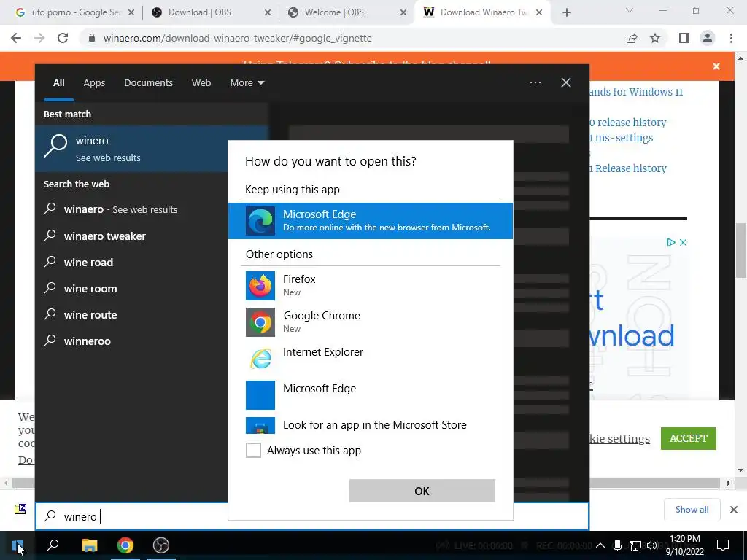Image resolution: width=747 pixels, height=560 pixels.
Task: Go back in Chrome browser
Action: tap(16, 38)
